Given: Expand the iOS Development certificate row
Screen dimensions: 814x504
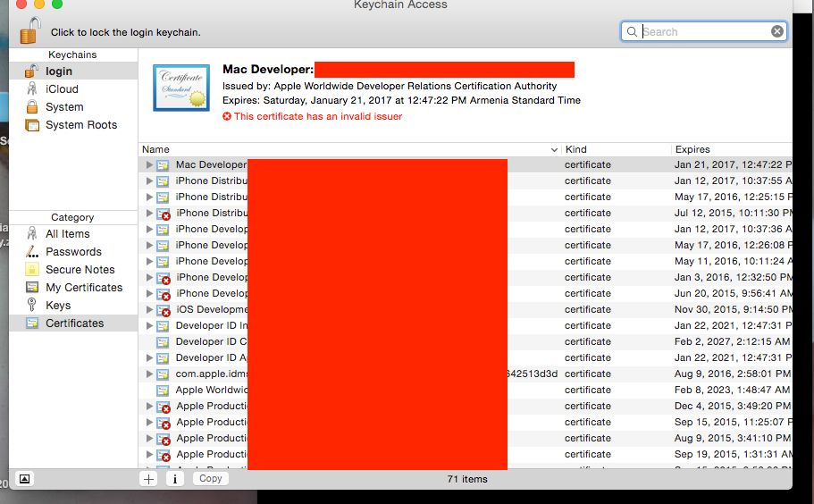Looking at the screenshot, I should [x=149, y=309].
